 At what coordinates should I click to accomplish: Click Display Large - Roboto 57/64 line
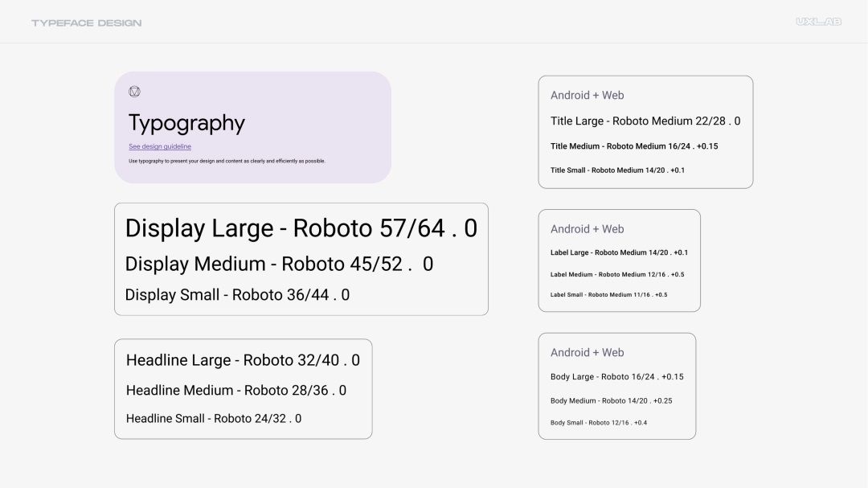[x=301, y=228]
